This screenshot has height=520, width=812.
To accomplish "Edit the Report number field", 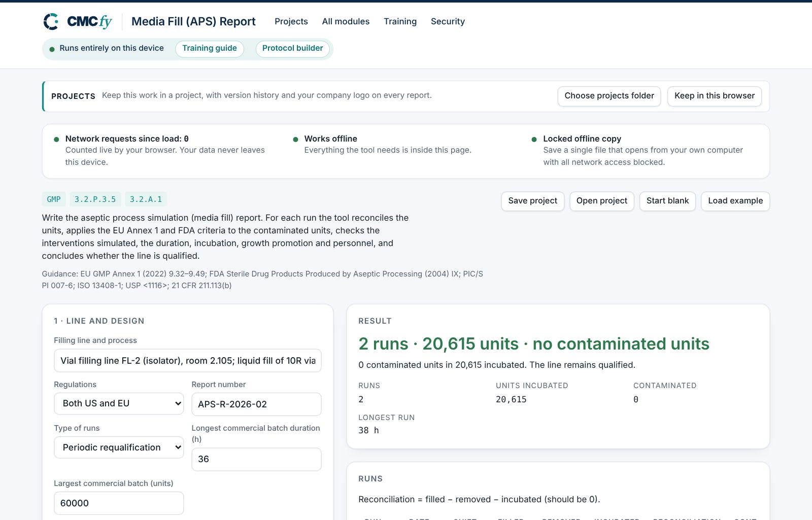I will (x=256, y=404).
